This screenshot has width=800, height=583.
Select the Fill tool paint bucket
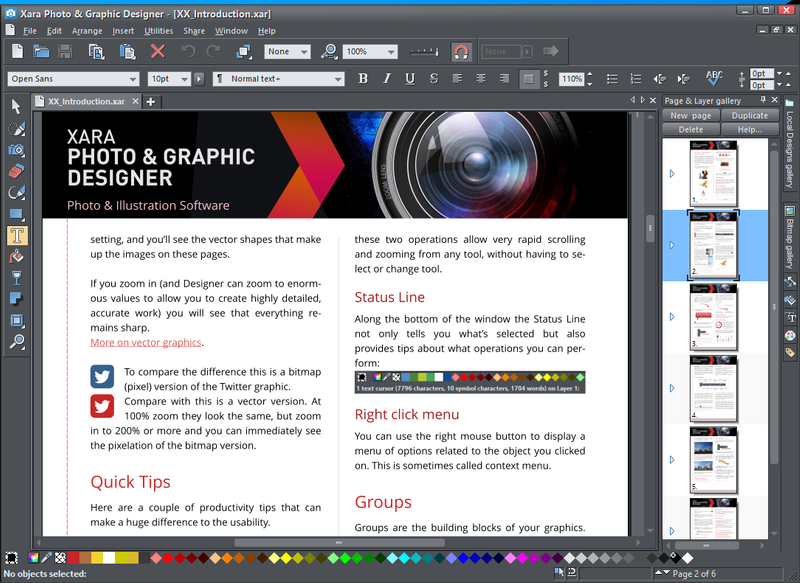[15, 257]
